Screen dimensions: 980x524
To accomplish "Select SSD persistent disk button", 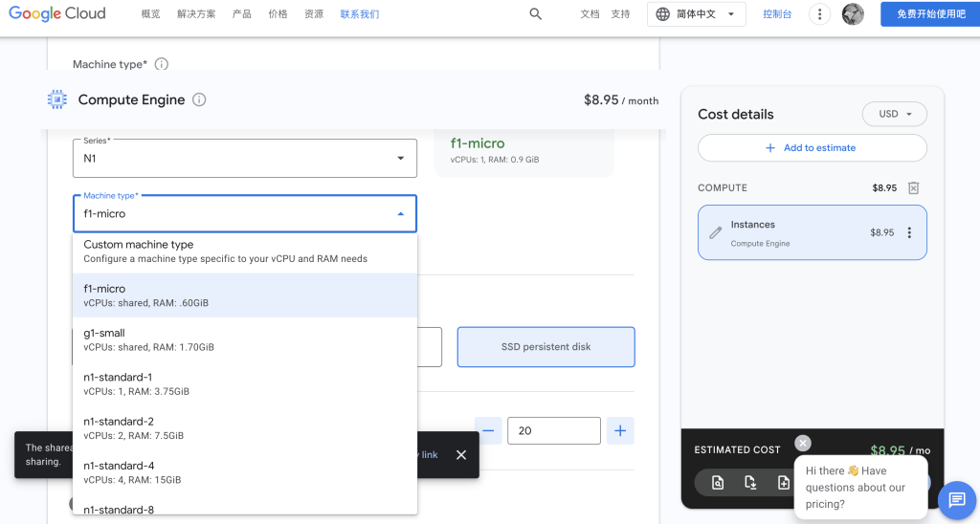I will [x=546, y=347].
